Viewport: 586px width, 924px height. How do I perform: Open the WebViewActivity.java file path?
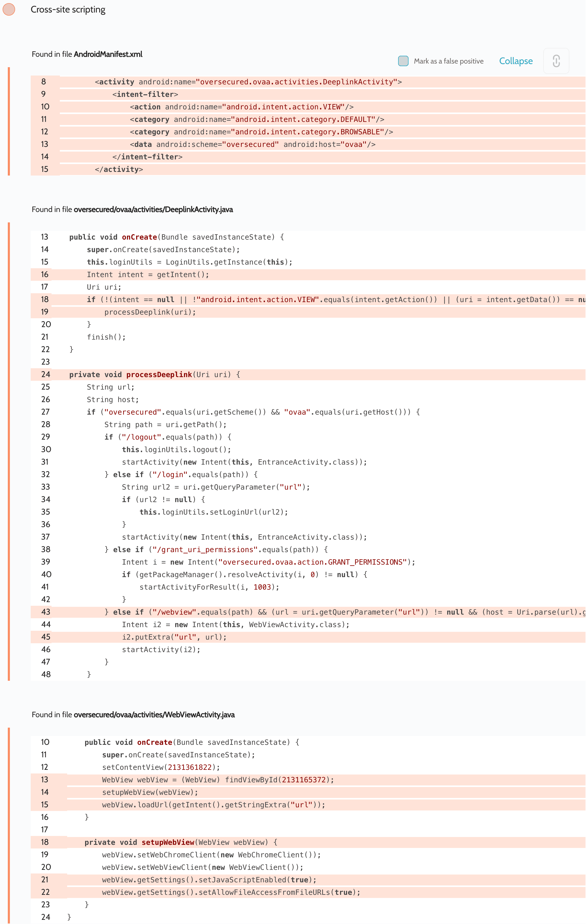click(x=154, y=715)
